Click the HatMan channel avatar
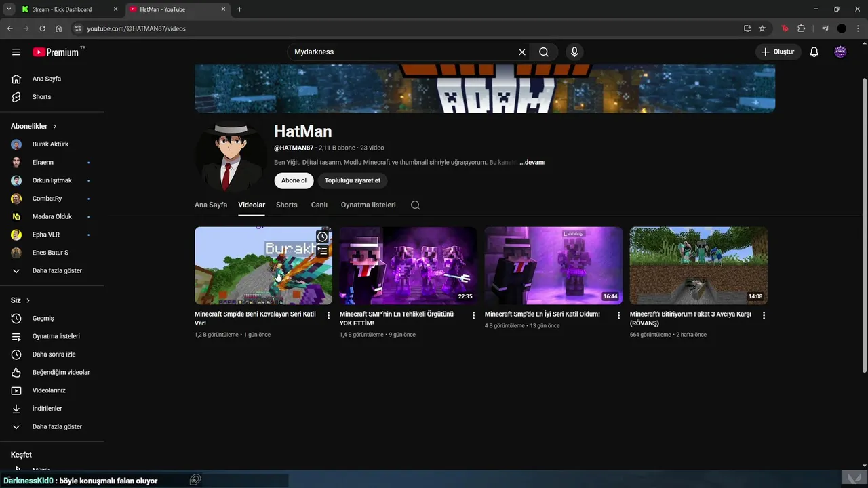Image resolution: width=868 pixels, height=488 pixels. 230,157
